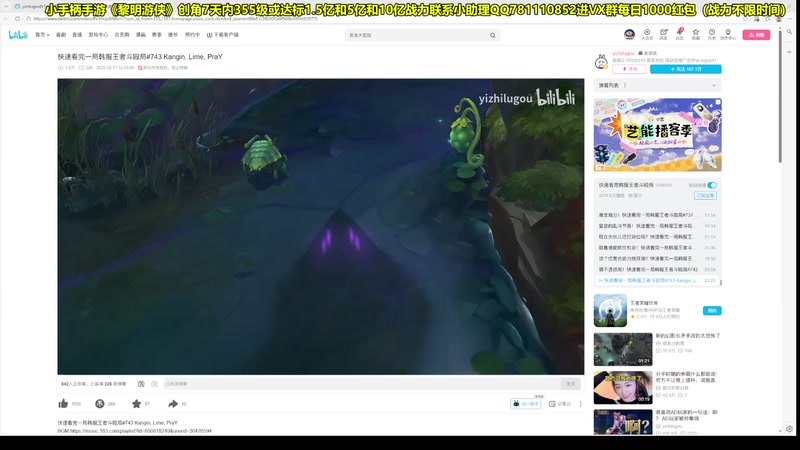Give coins using the coin icon
The height and width of the screenshot is (450, 800).
tap(99, 404)
